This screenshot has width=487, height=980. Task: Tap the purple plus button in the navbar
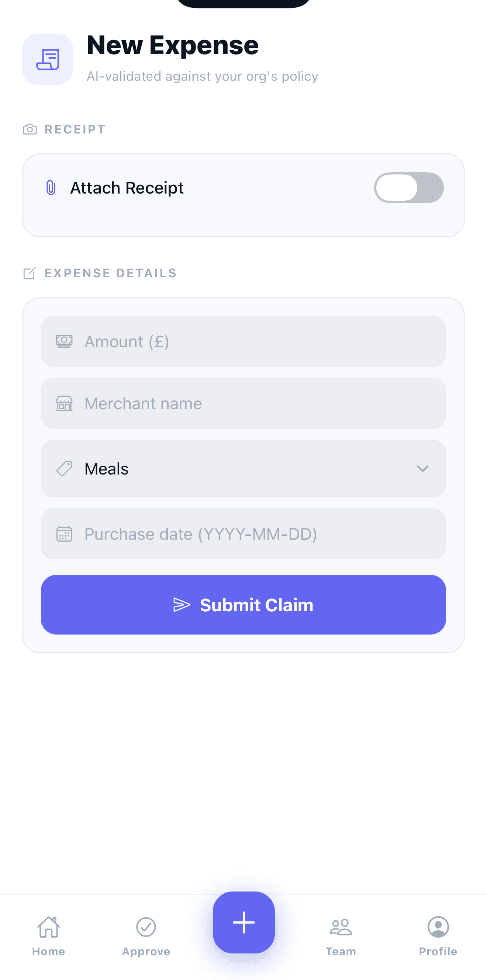[243, 922]
